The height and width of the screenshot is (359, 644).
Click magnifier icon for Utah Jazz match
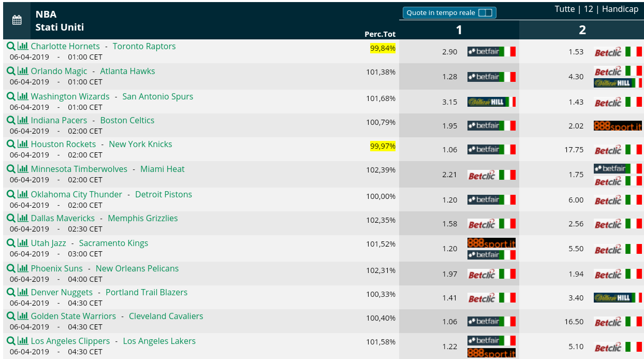(x=11, y=242)
